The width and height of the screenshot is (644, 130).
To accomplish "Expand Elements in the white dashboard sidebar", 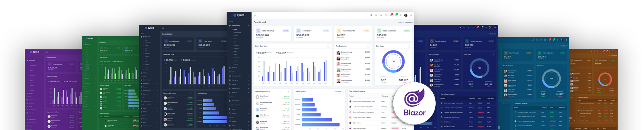I will click(239, 80).
